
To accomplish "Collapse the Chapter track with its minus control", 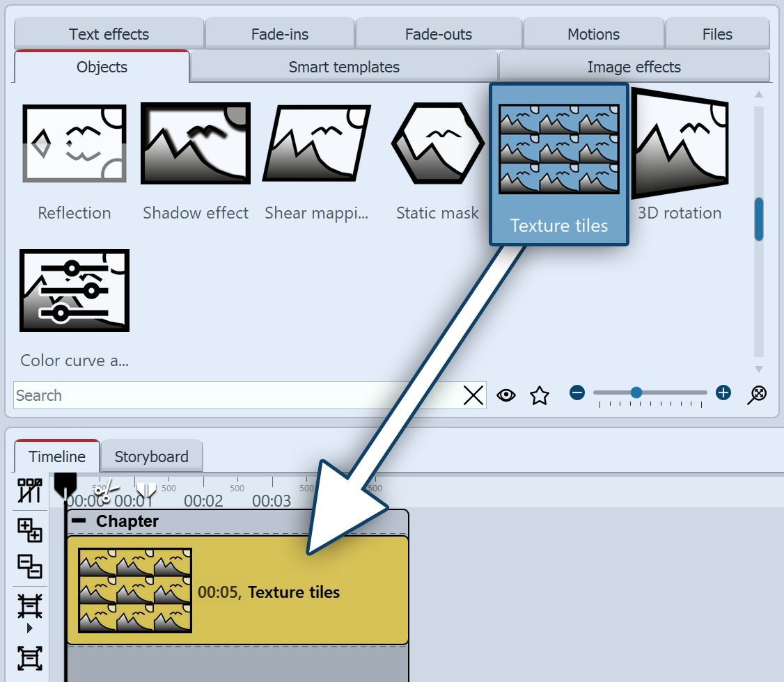I will coord(78,521).
